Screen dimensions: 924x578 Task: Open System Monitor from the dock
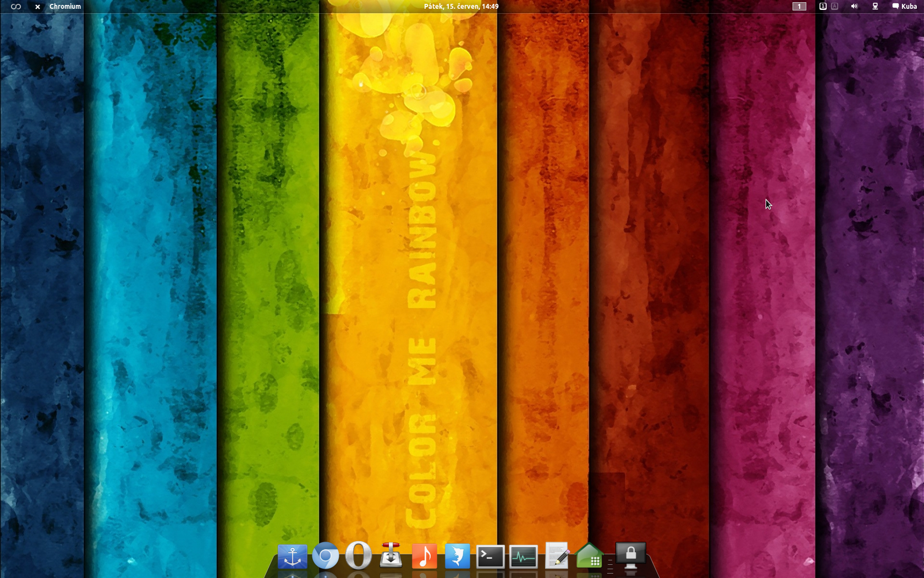tap(523, 557)
